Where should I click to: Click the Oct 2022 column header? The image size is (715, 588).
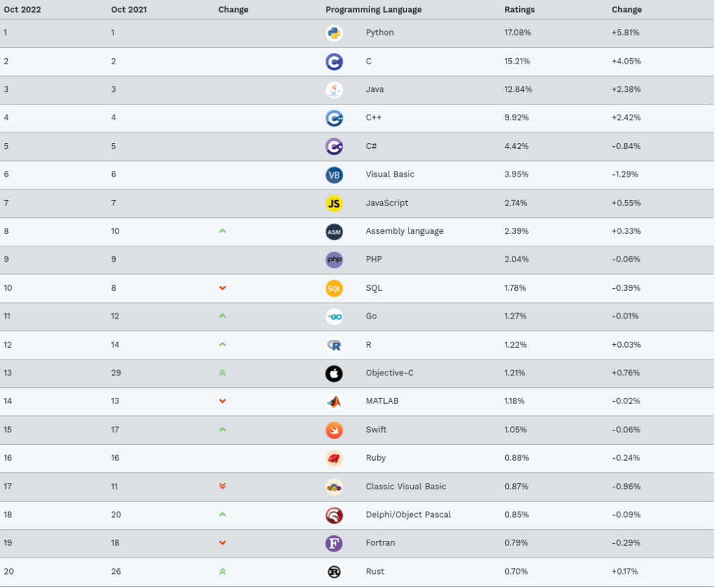tap(23, 9)
